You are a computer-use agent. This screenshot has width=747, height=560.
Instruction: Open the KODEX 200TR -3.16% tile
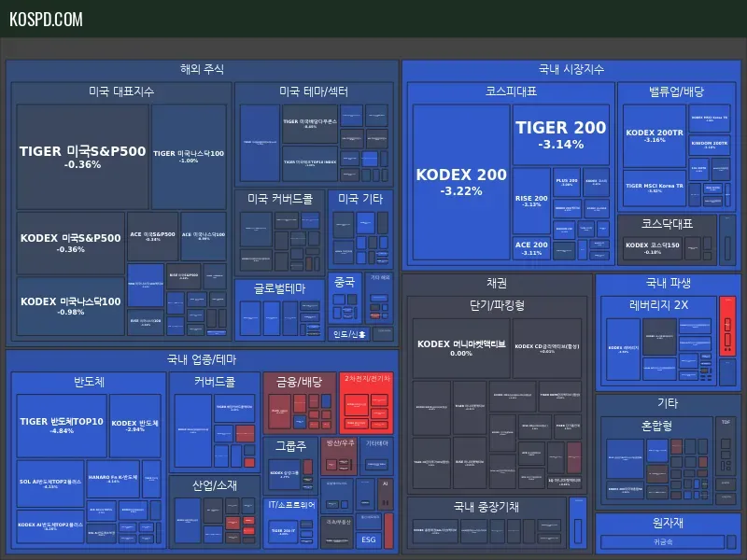pyautogui.click(x=655, y=135)
